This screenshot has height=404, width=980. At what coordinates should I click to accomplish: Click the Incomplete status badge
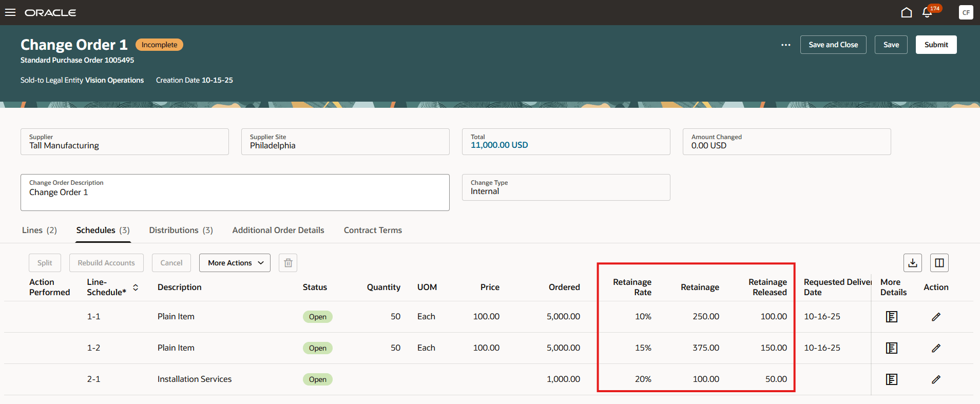point(159,45)
